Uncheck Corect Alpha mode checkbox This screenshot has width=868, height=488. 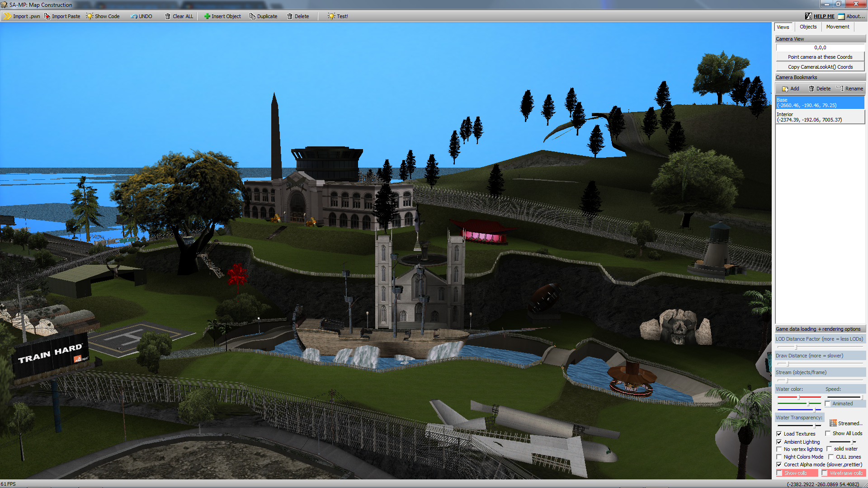pos(779,465)
